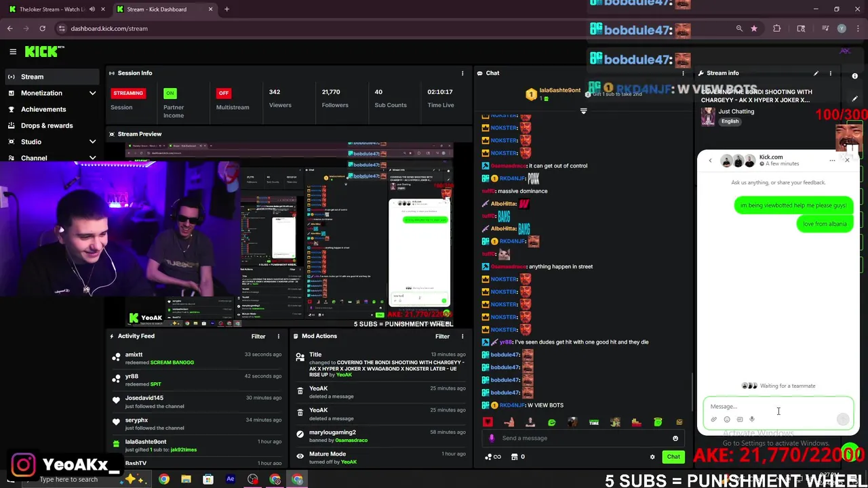Click Josedavid145 follow entry
Viewport: 868px width, 488px height.
pos(197,401)
